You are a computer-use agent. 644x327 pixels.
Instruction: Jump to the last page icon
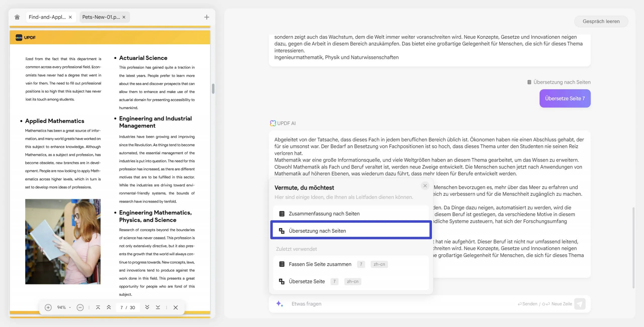pos(158,307)
